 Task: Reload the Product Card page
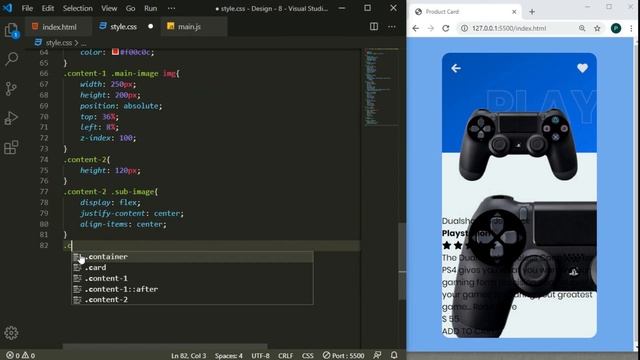pyautogui.click(x=446, y=28)
